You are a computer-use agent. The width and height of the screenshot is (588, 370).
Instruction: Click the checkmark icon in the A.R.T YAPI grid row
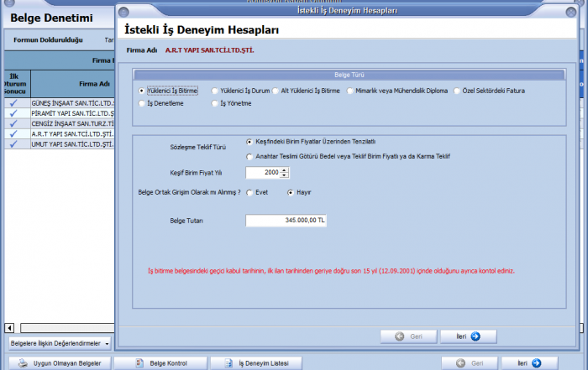click(x=13, y=133)
